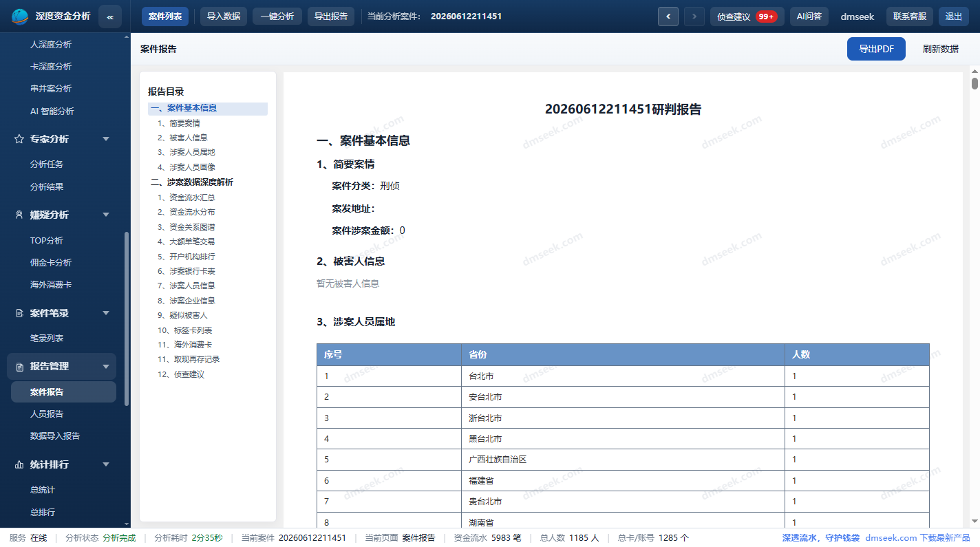Run 一键分析 from the toolbar
The width and height of the screenshot is (980, 547).
[x=277, y=17]
